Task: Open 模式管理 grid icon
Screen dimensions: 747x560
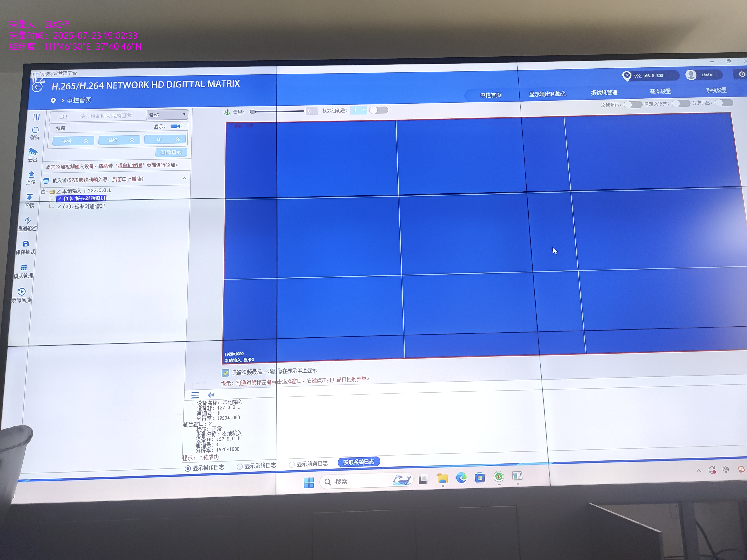Action: pyautogui.click(x=24, y=268)
